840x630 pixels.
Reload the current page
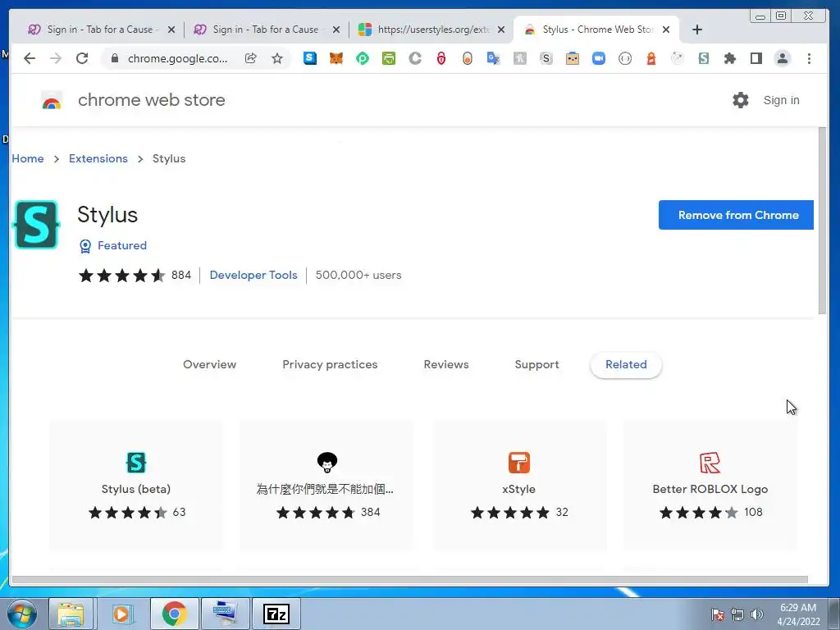tap(82, 58)
